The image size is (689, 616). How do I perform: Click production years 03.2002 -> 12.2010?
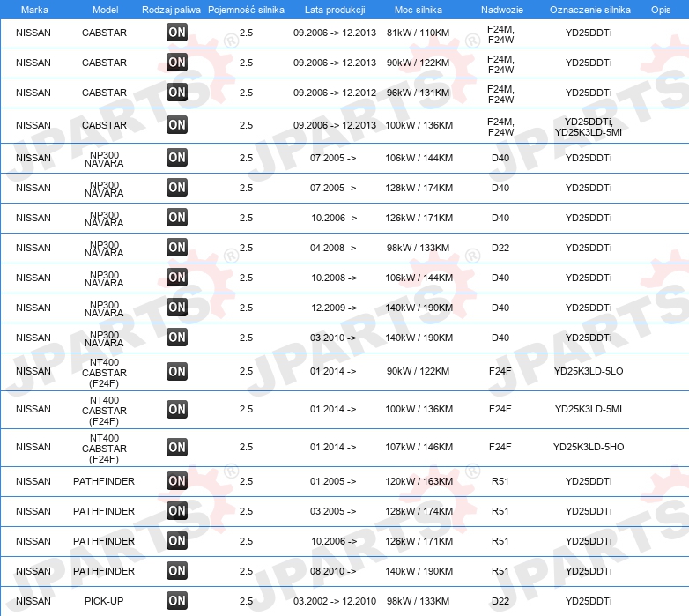point(335,601)
